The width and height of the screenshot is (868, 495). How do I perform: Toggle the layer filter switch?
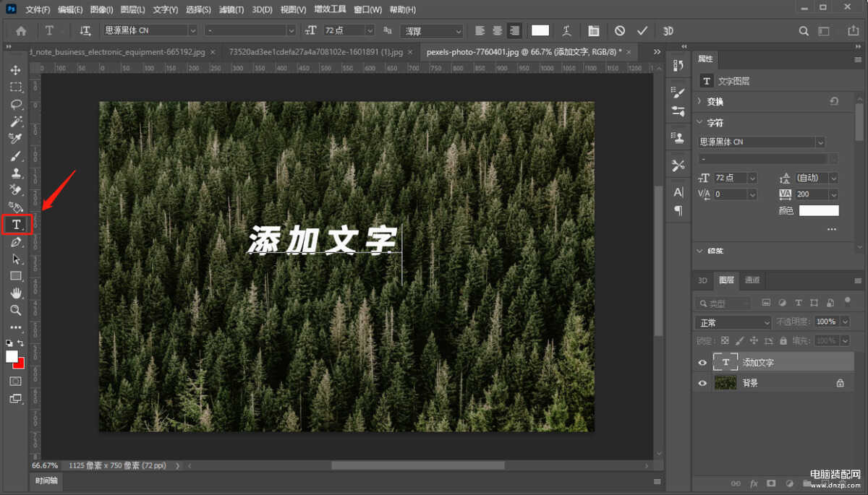coord(847,301)
